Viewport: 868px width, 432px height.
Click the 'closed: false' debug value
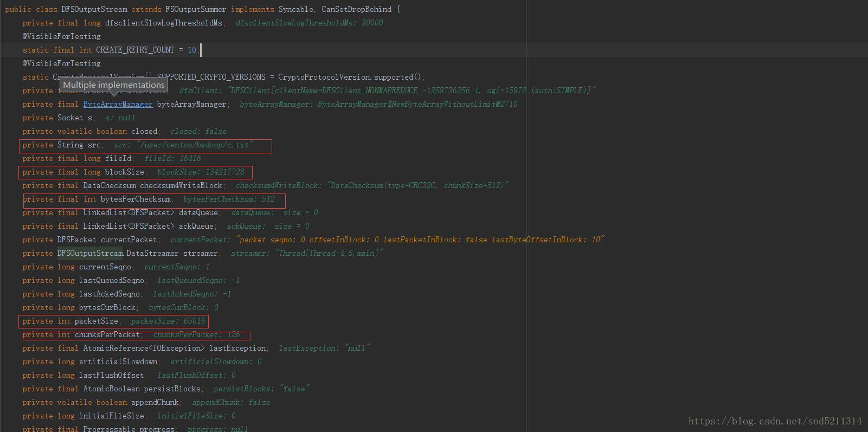pyautogui.click(x=198, y=131)
